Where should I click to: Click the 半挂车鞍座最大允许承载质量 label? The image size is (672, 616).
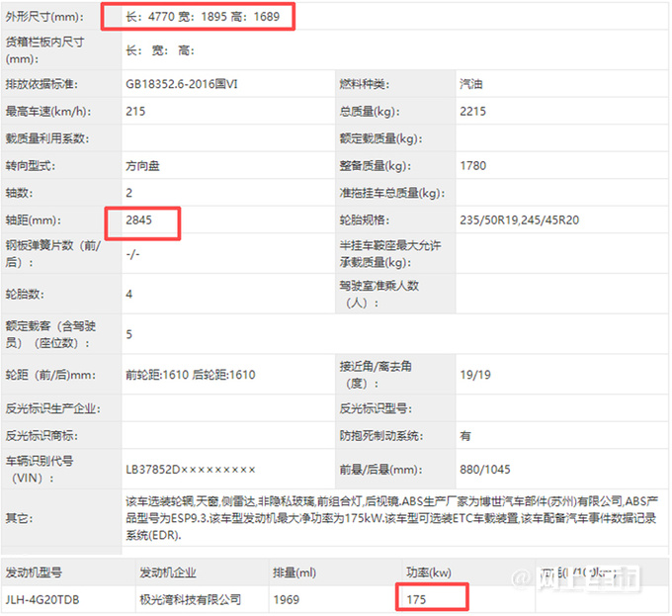click(390, 254)
